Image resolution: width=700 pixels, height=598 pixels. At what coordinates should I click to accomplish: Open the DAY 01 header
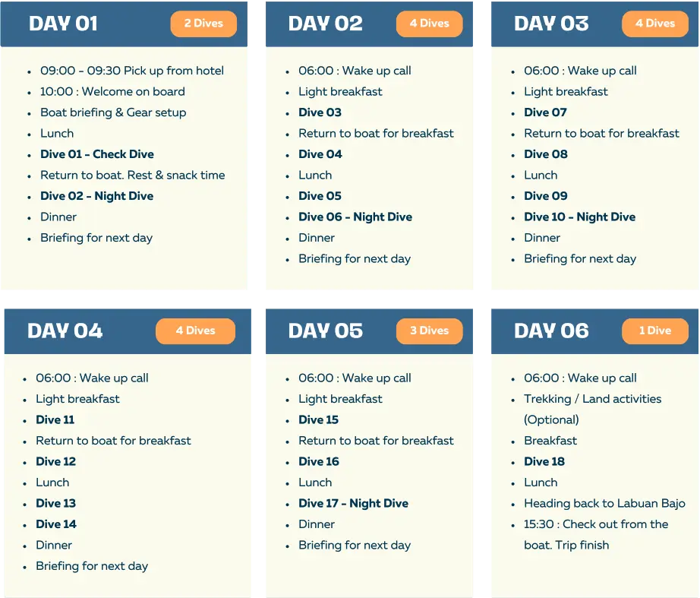(63, 24)
